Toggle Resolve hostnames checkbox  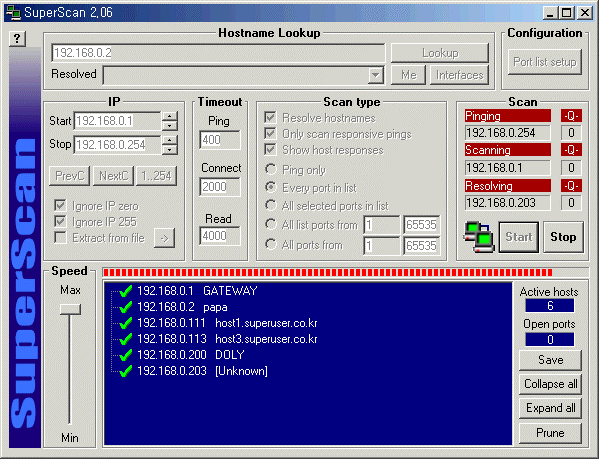[270, 117]
